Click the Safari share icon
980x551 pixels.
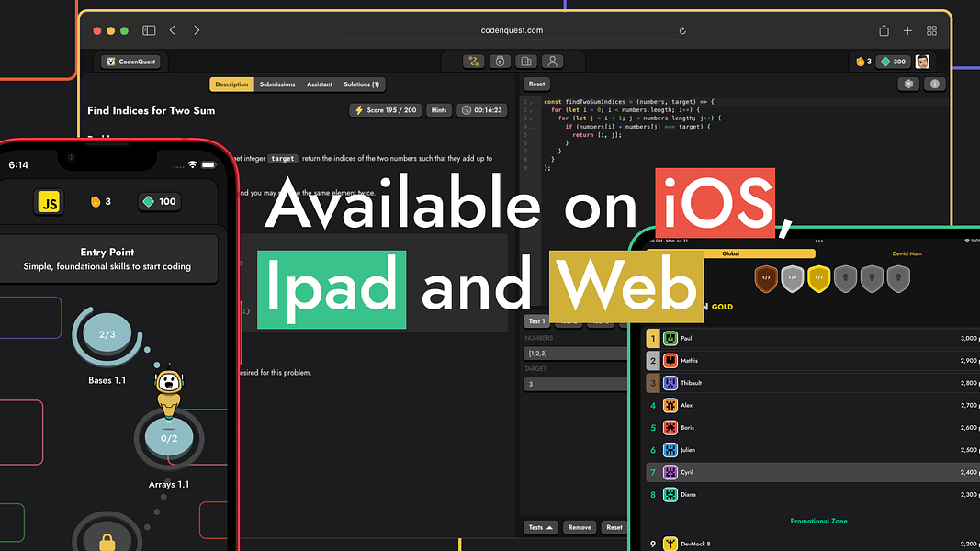click(884, 30)
